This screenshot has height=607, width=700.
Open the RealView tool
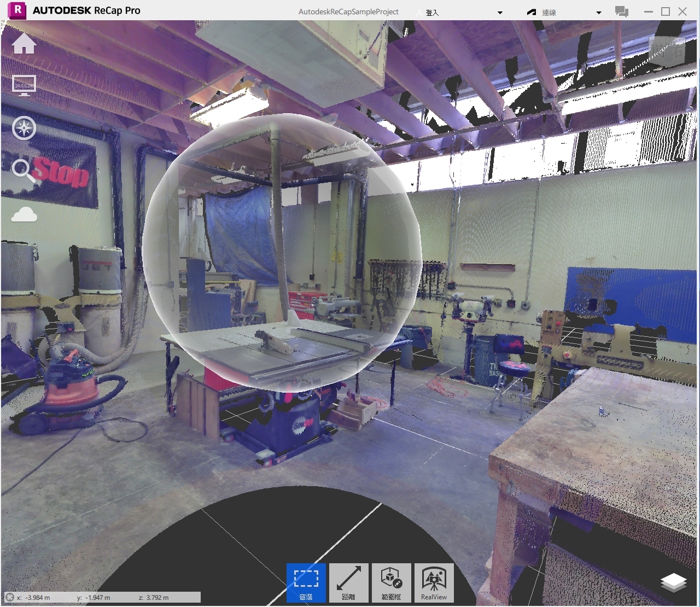(x=434, y=583)
